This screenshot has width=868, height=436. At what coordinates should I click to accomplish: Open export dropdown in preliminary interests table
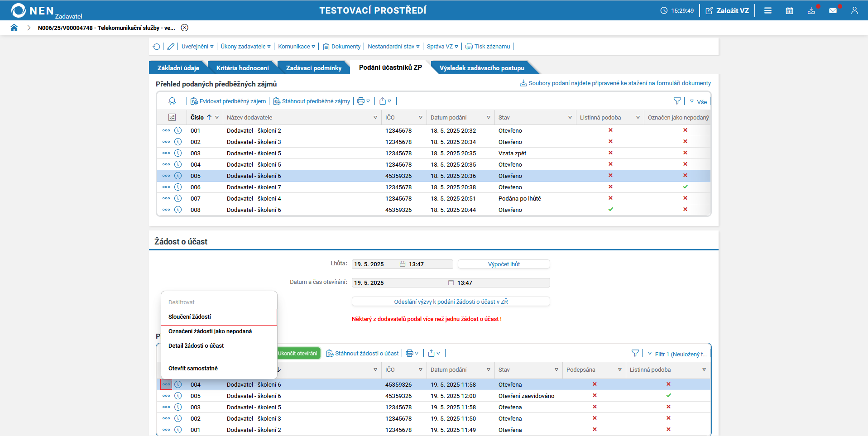(385, 101)
